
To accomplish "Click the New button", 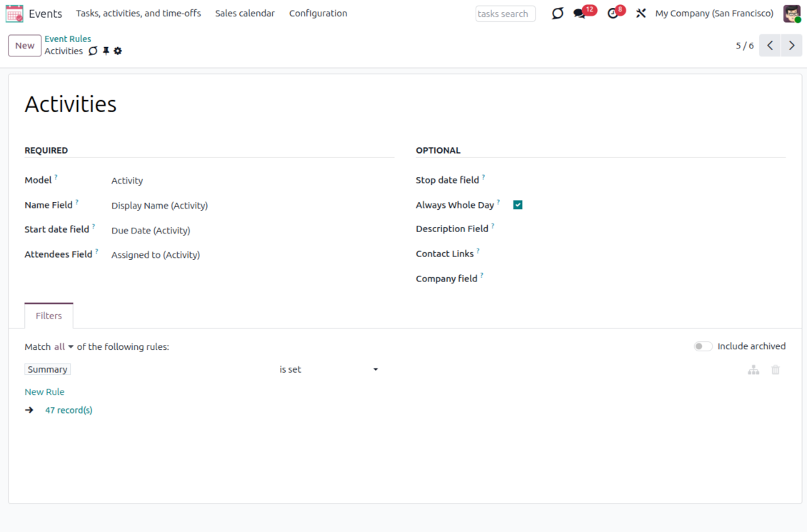I will coord(24,46).
